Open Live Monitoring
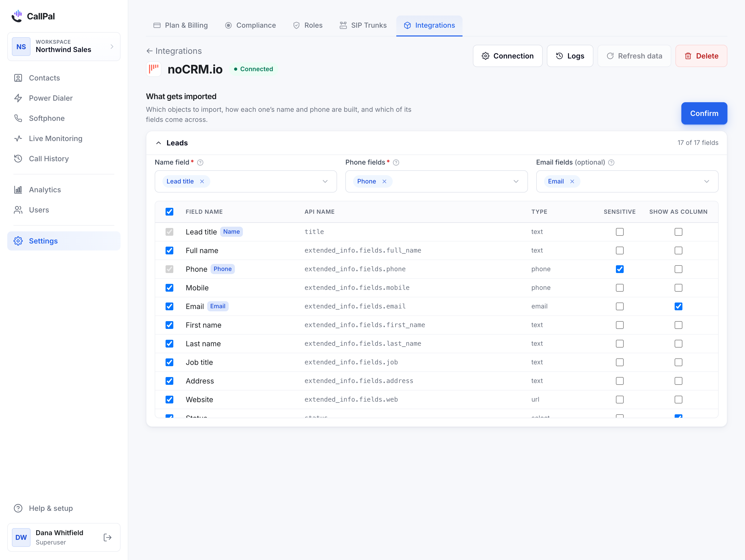Viewport: 745px width, 560px height. [x=64, y=138]
